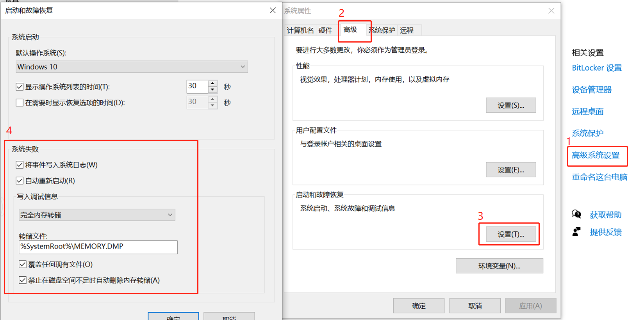The image size is (644, 320).
Task: Open the default operating system dropdown
Action: pyautogui.click(x=132, y=67)
